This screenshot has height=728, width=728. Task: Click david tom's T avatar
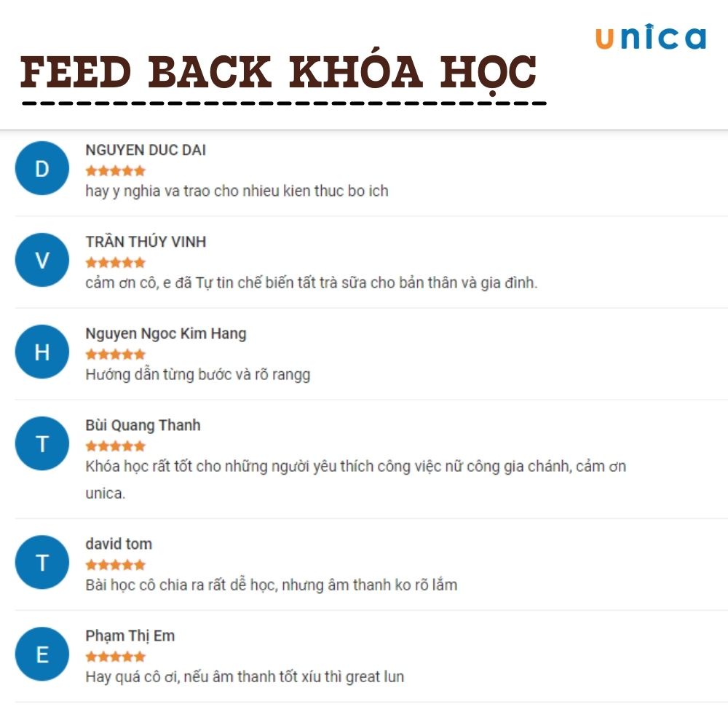[42, 562]
